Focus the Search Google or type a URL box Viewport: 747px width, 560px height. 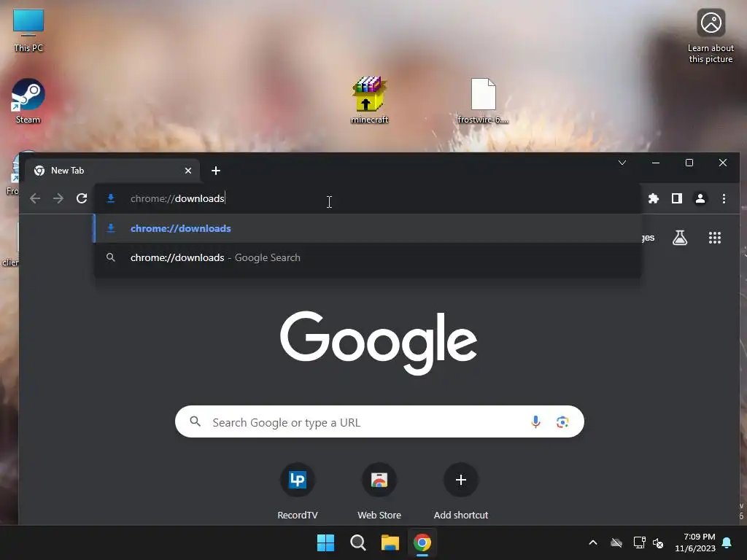379,422
